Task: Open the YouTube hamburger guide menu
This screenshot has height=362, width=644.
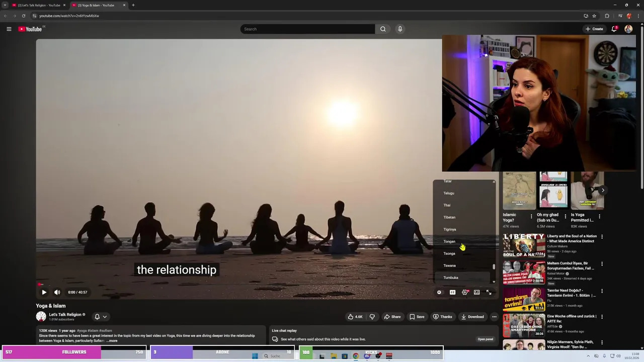Action: coord(9,29)
